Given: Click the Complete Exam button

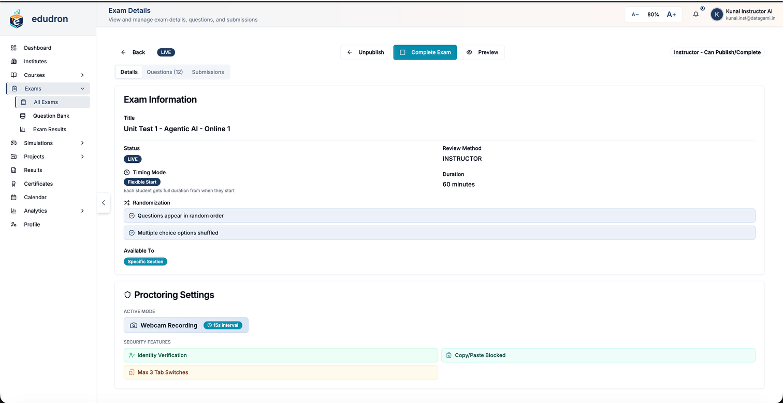Looking at the screenshot, I should tap(425, 52).
